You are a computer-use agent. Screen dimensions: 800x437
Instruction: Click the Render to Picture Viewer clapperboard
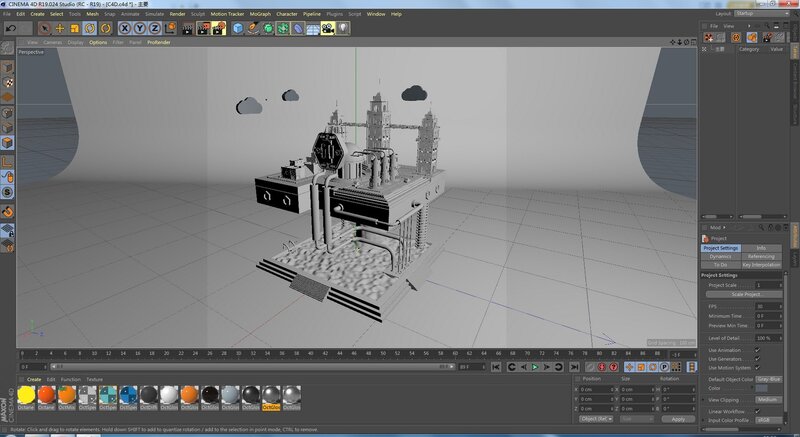tap(203, 28)
